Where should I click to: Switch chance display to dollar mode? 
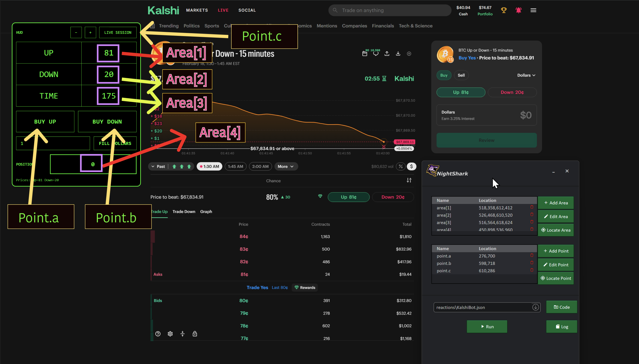coord(412,166)
